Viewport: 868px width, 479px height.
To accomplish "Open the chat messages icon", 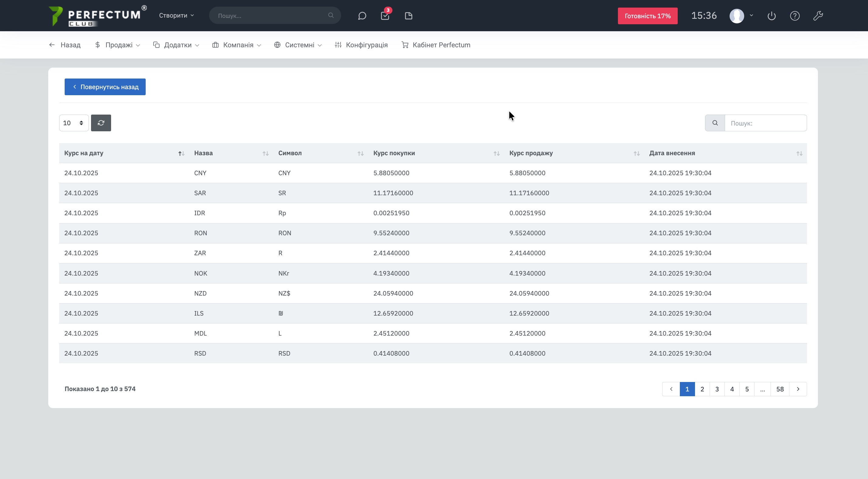I will [x=362, y=16].
